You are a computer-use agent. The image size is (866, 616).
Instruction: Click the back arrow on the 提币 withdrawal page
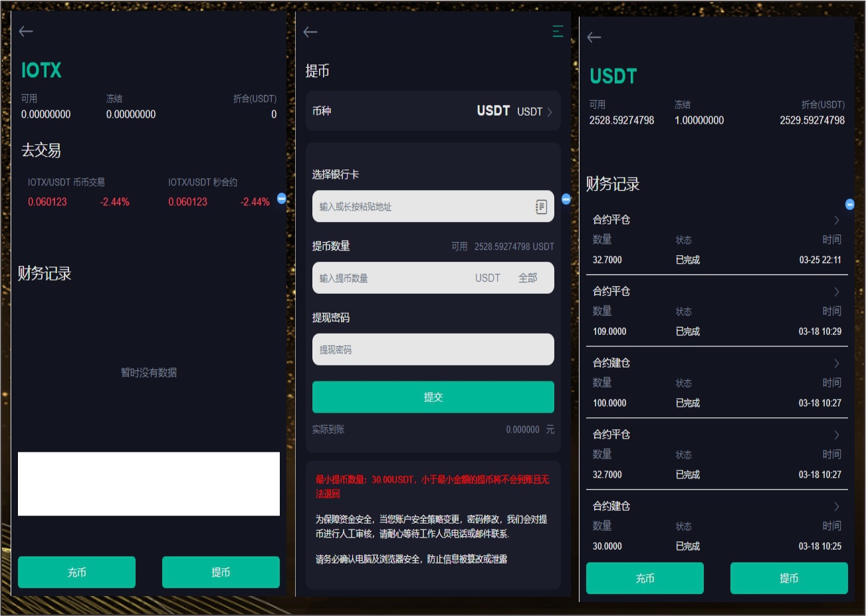click(x=310, y=32)
